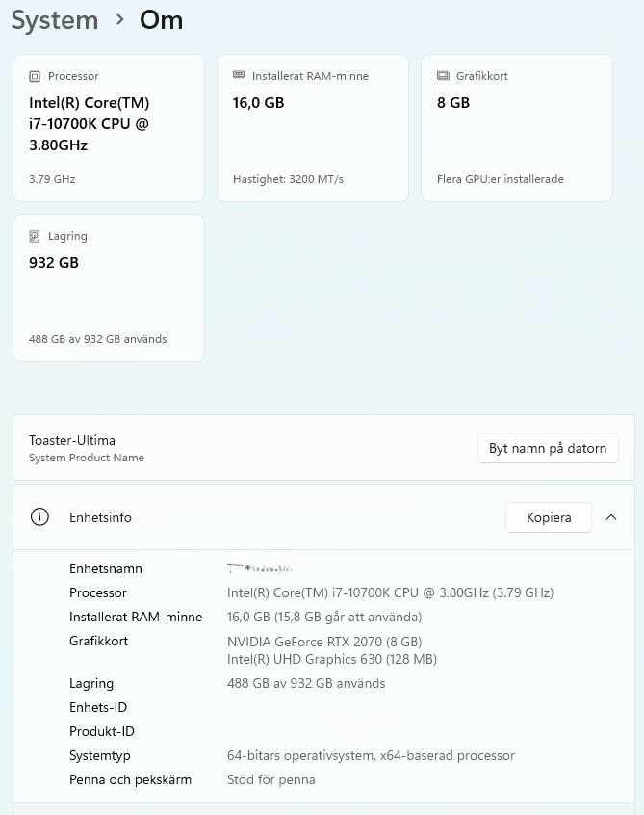Click the Toaster-Ultima computer name
The width and height of the screenshot is (644, 815).
click(x=72, y=440)
